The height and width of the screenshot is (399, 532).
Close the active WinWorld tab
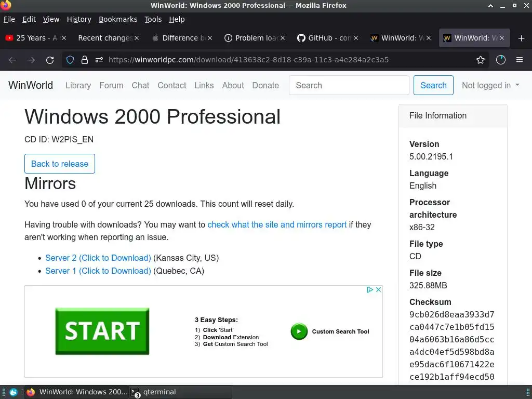click(502, 38)
